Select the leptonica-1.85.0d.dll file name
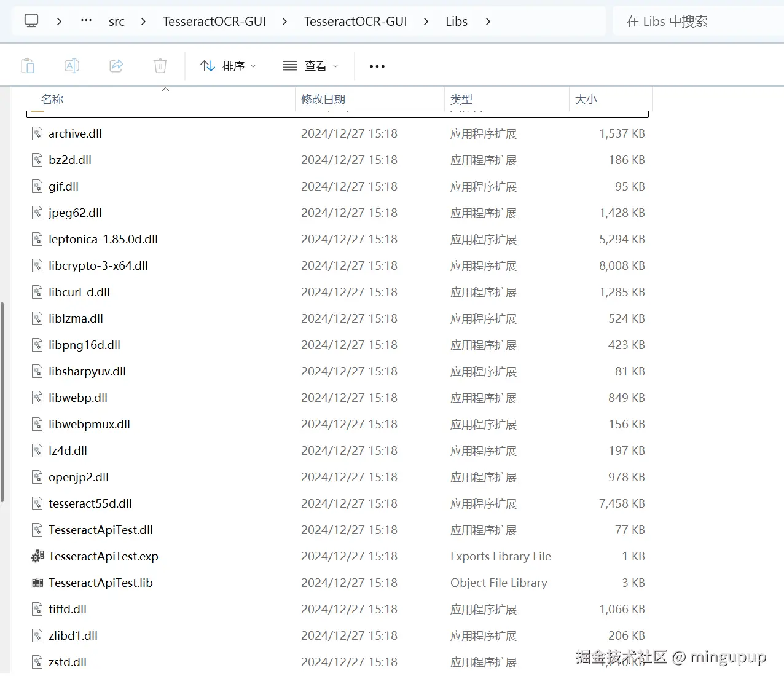Screen dimensions: 784x684 pos(103,239)
